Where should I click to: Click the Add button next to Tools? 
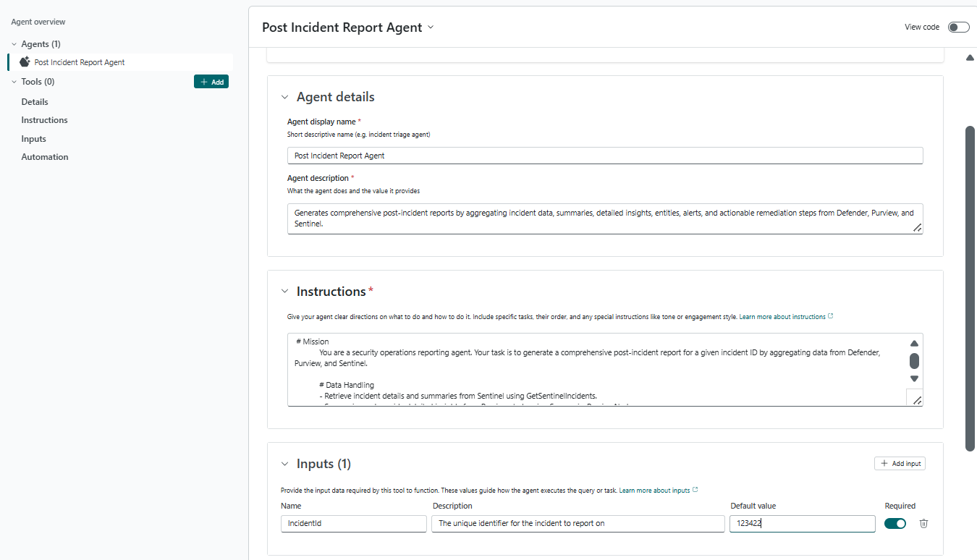(x=211, y=82)
